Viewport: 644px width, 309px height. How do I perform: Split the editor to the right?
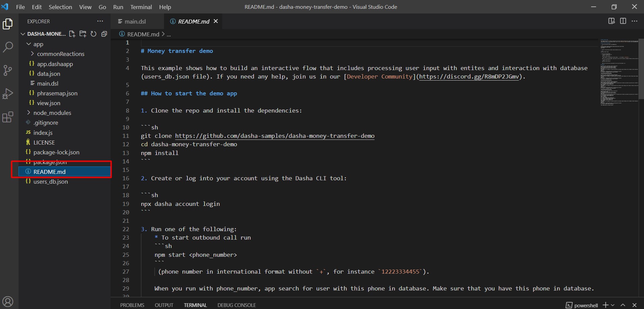point(623,21)
